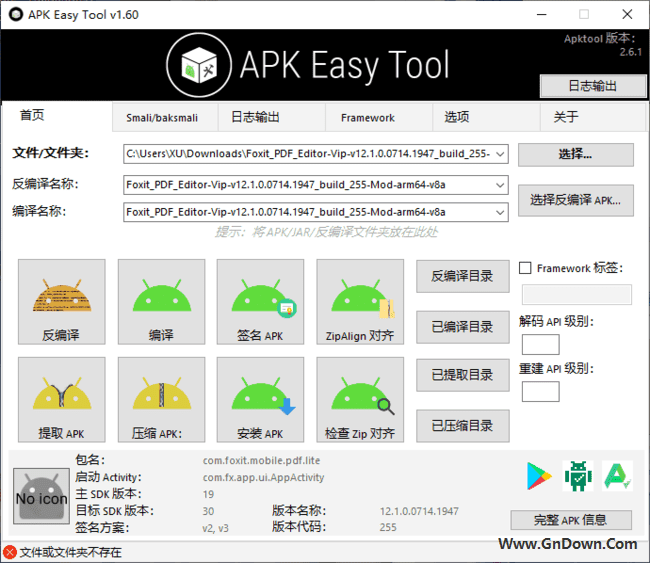Click the 检查 Zip 对齐 icon button

pyautogui.click(x=360, y=400)
